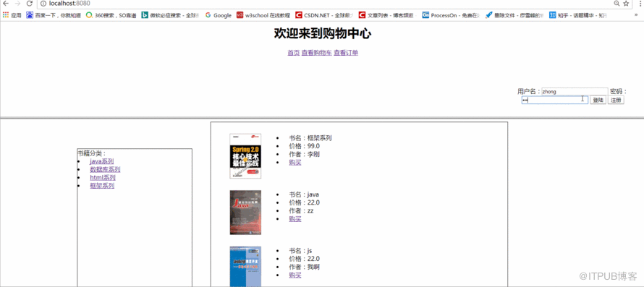Viewport: 644px width, 287px height.
Task: Select the 框架系列 category link
Action: (x=102, y=186)
